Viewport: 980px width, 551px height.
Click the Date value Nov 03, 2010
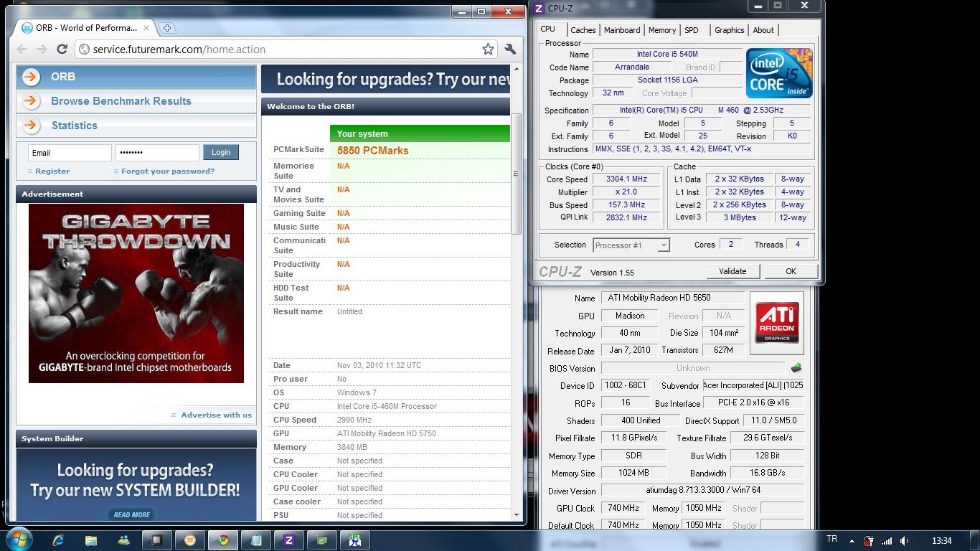(x=379, y=365)
